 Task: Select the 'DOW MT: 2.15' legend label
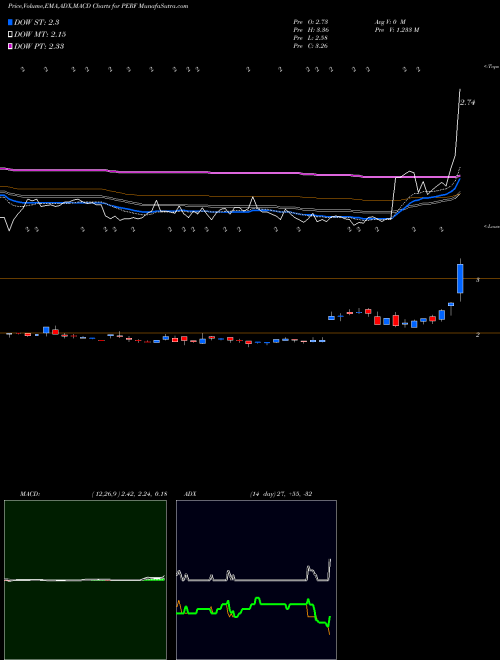40,34
